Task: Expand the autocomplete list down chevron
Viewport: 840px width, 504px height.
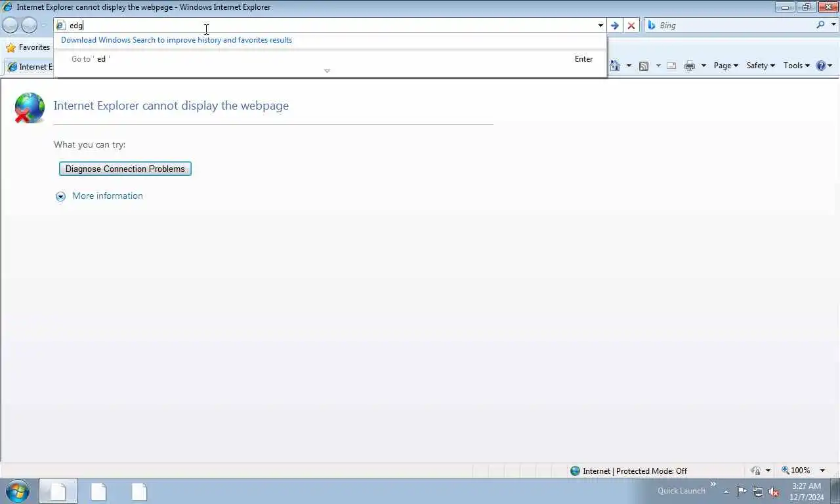Action: pos(327,71)
